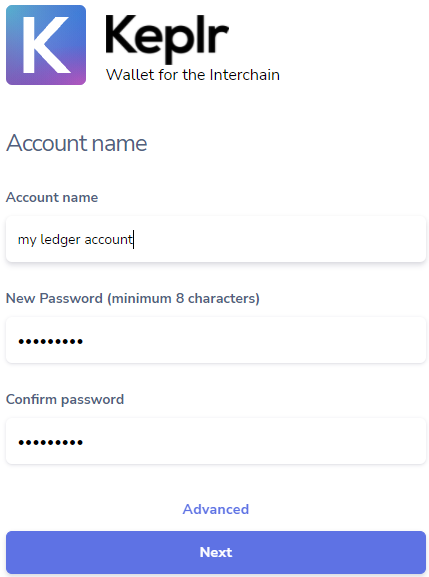Focus the Confirm password input field

[x=216, y=441]
